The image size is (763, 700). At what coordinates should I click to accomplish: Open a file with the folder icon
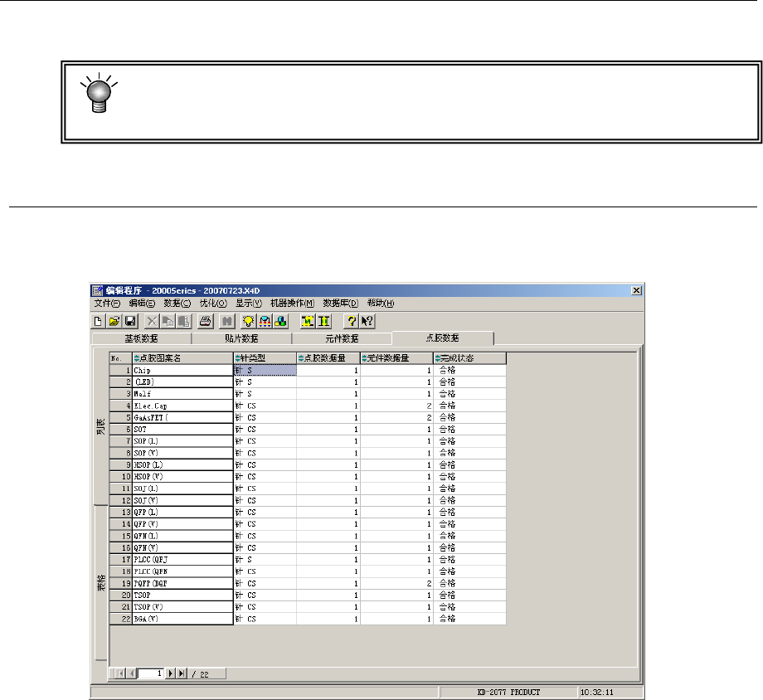click(114, 321)
